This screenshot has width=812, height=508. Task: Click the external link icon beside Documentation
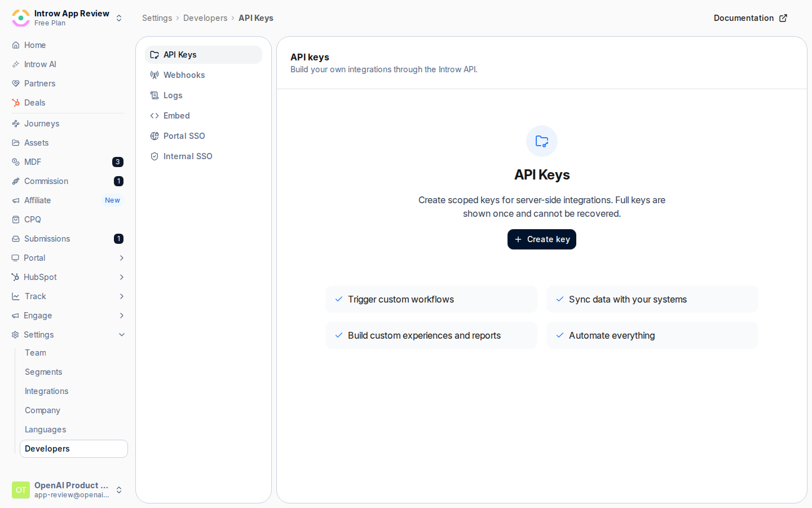click(x=783, y=18)
